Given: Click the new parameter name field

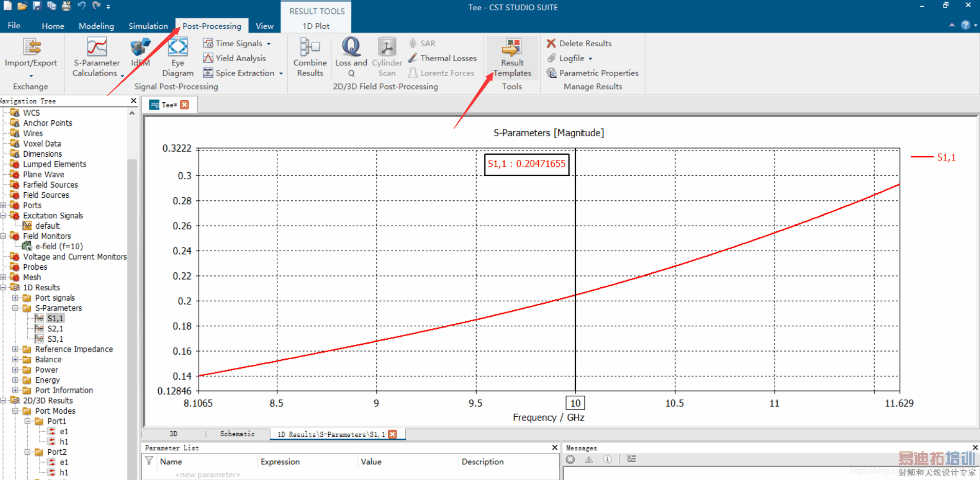Looking at the screenshot, I should (x=208, y=474).
